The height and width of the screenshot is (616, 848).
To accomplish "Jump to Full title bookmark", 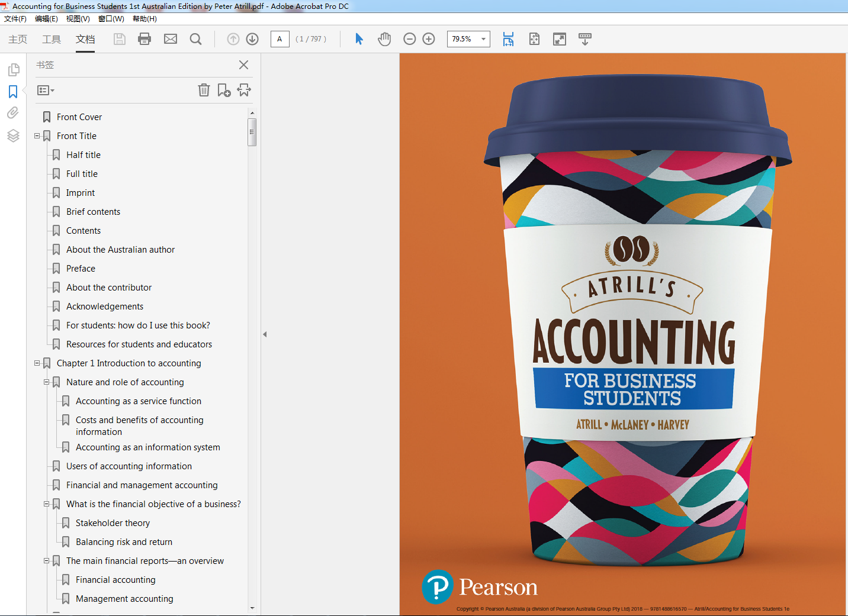I will (x=82, y=174).
